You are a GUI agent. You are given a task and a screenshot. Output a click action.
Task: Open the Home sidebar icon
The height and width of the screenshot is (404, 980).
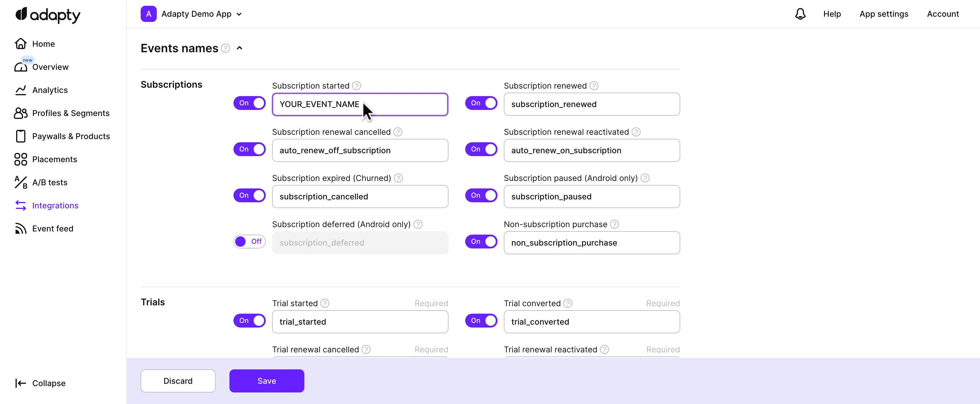click(x=20, y=43)
